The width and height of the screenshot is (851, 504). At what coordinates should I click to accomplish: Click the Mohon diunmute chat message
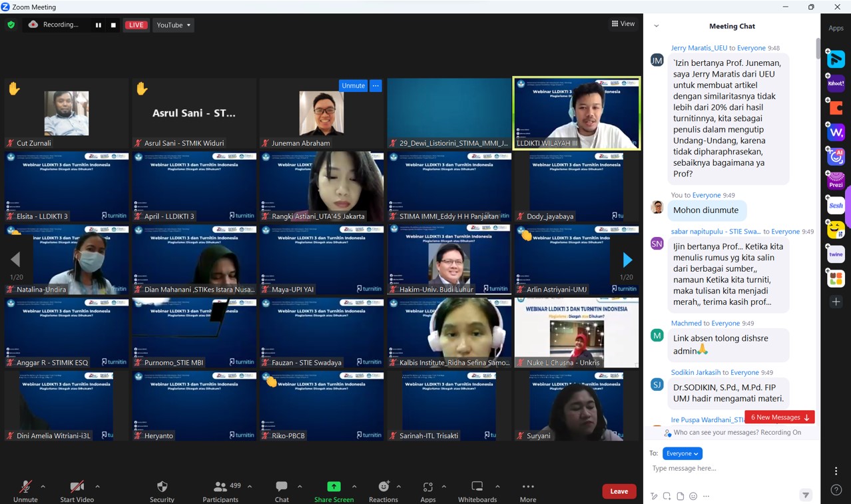pos(706,210)
